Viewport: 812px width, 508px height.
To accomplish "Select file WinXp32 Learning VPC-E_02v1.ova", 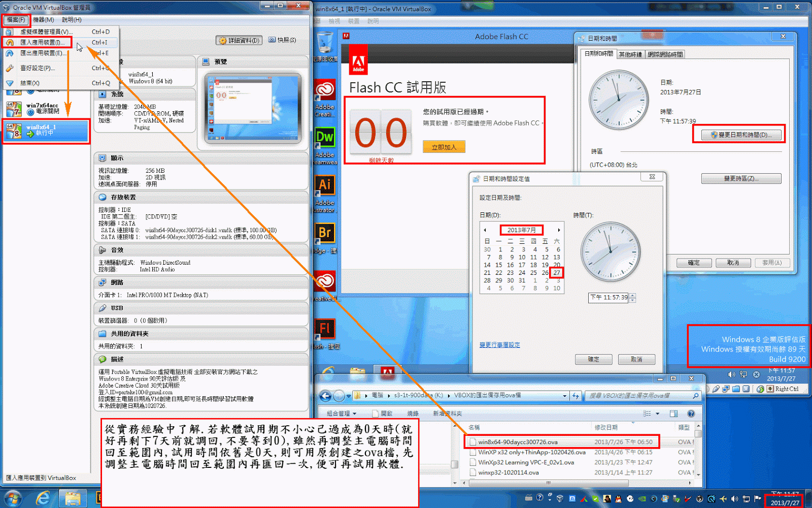I will (525, 462).
